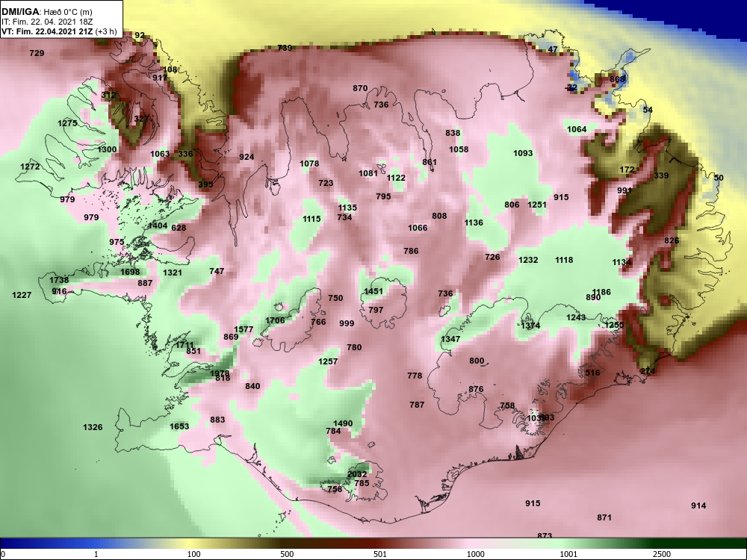Select the value 1653 in the southwest
This screenshot has width=747, height=560.
[x=179, y=426]
